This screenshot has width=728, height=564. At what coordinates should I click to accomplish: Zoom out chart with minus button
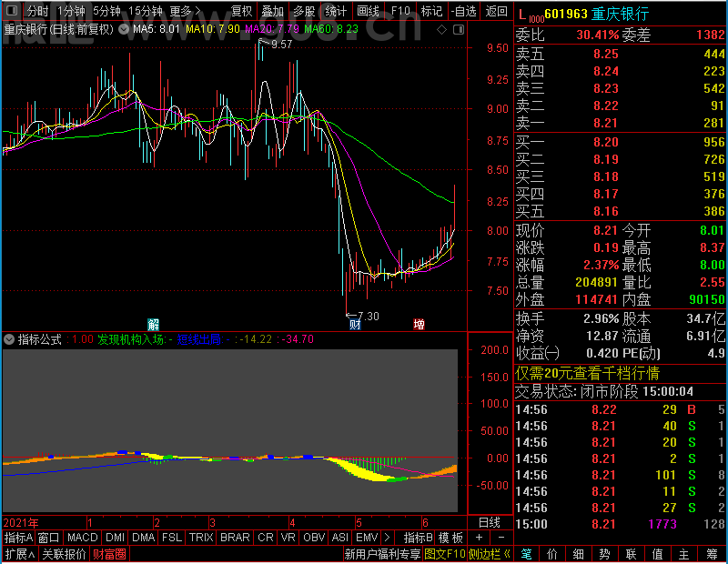pyautogui.click(x=501, y=538)
